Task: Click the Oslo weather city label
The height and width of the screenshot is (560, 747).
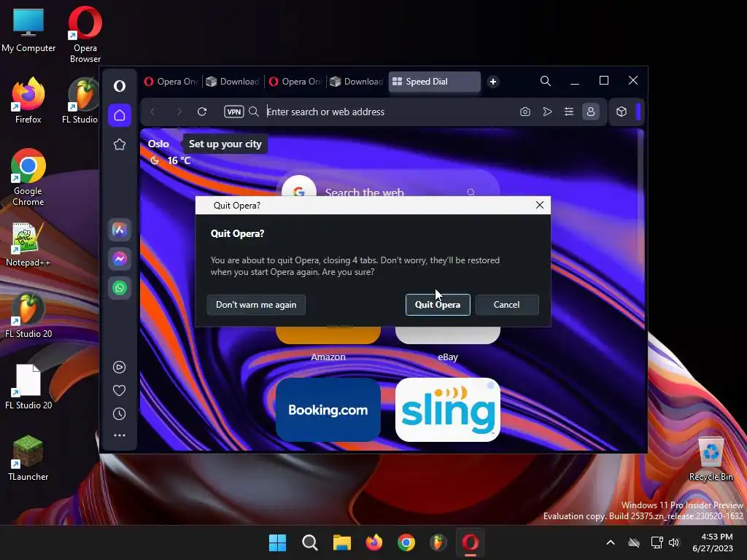Action: [x=158, y=144]
